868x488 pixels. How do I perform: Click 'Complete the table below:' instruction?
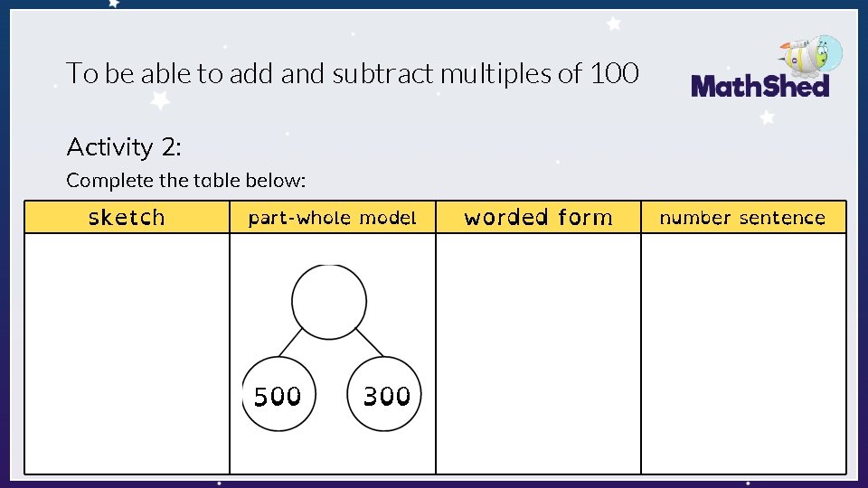point(185,181)
